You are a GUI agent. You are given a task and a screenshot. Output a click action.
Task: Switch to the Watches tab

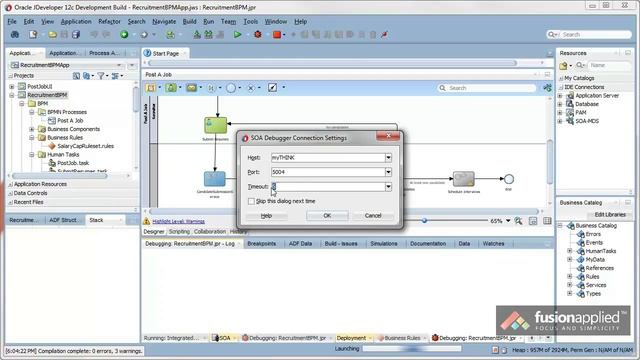click(x=493, y=244)
